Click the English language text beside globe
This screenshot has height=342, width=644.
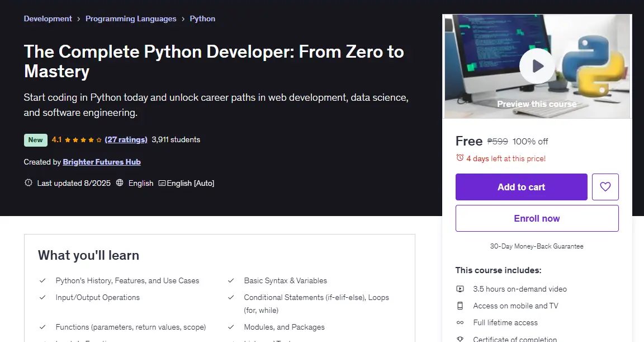tap(141, 184)
